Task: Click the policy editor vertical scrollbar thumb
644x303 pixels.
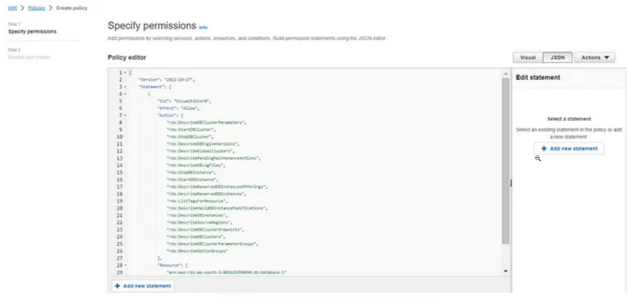Action: pos(505,159)
